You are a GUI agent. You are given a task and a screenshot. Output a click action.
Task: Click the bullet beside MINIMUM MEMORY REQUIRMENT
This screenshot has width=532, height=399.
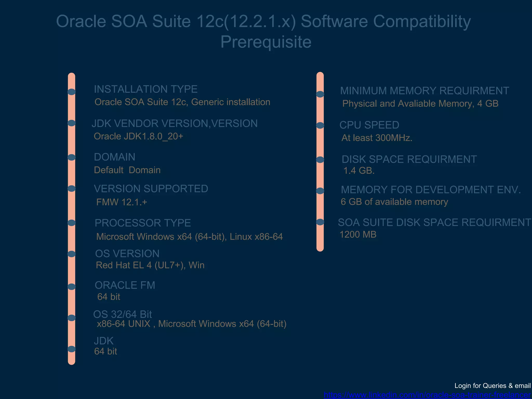(x=320, y=94)
